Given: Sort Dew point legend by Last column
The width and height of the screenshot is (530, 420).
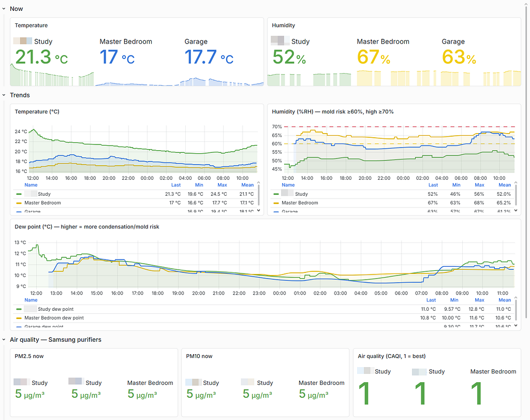Looking at the screenshot, I should [x=431, y=300].
